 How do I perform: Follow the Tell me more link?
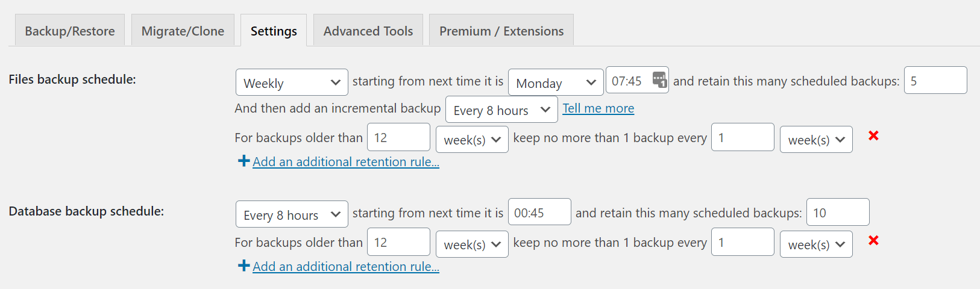click(x=598, y=108)
